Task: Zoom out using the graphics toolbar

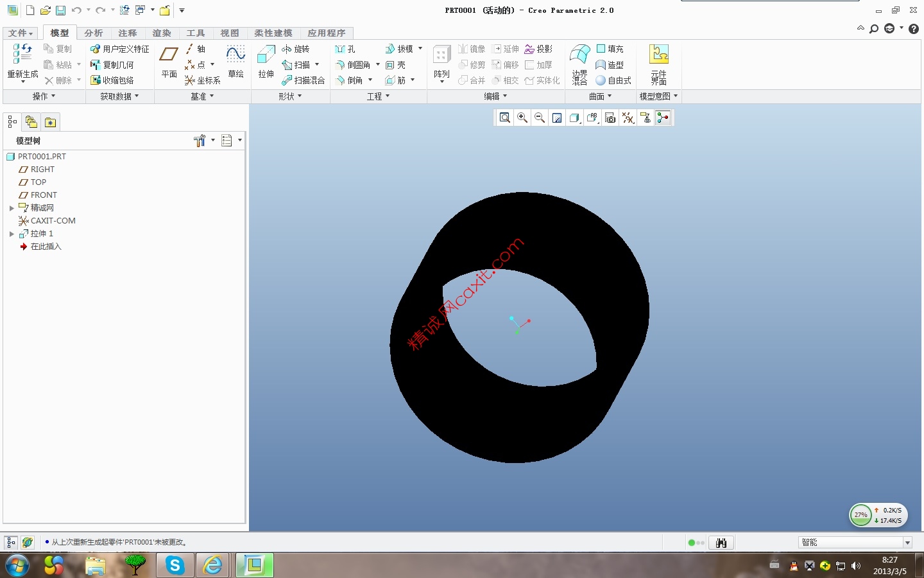Action: coord(540,118)
